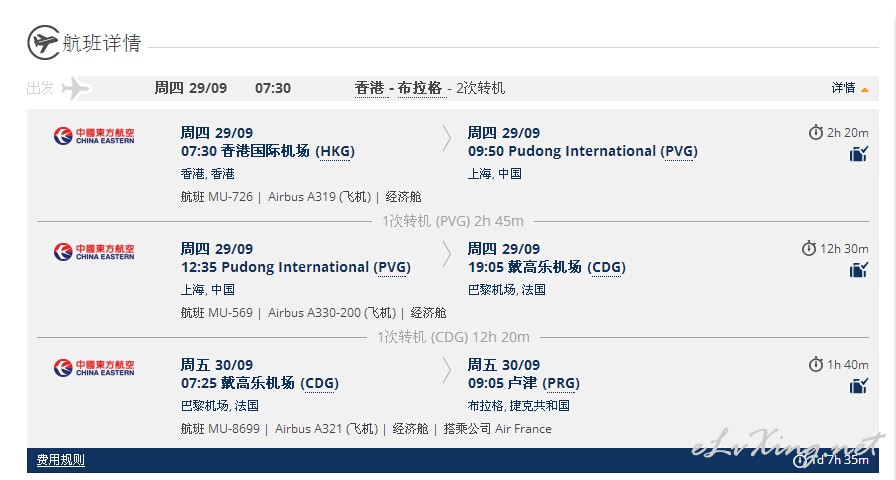Click the gray departure airplane icon
This screenshot has height=480, width=896.
[77, 88]
